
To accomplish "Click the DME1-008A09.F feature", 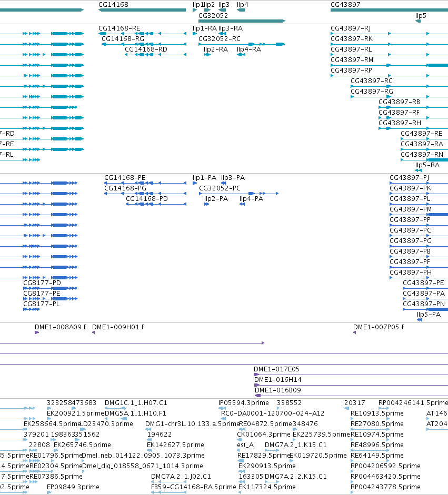I will coord(37,332).
